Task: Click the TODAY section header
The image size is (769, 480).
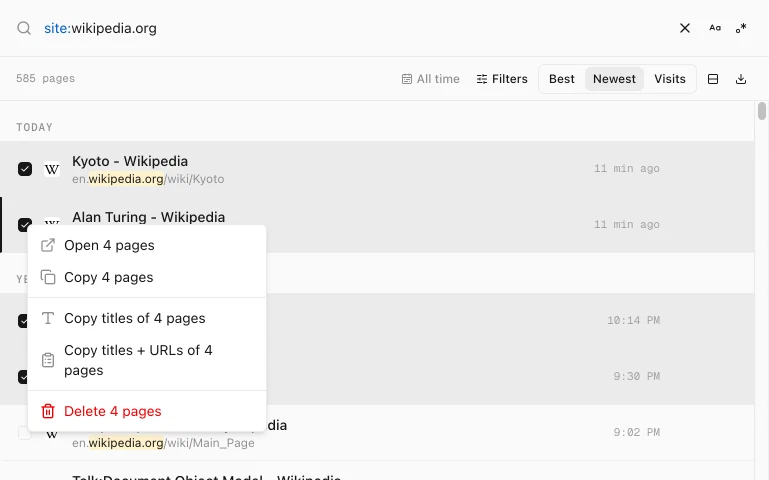Action: point(34,127)
